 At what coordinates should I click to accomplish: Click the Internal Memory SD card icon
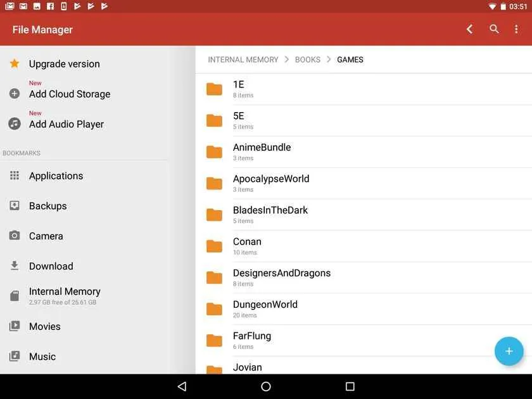click(15, 296)
